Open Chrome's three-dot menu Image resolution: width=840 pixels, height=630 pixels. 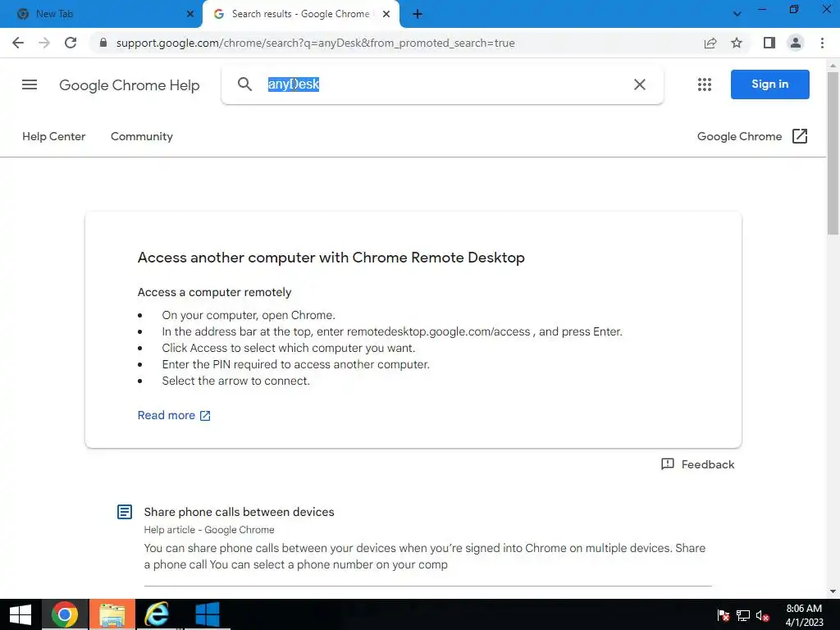click(822, 43)
